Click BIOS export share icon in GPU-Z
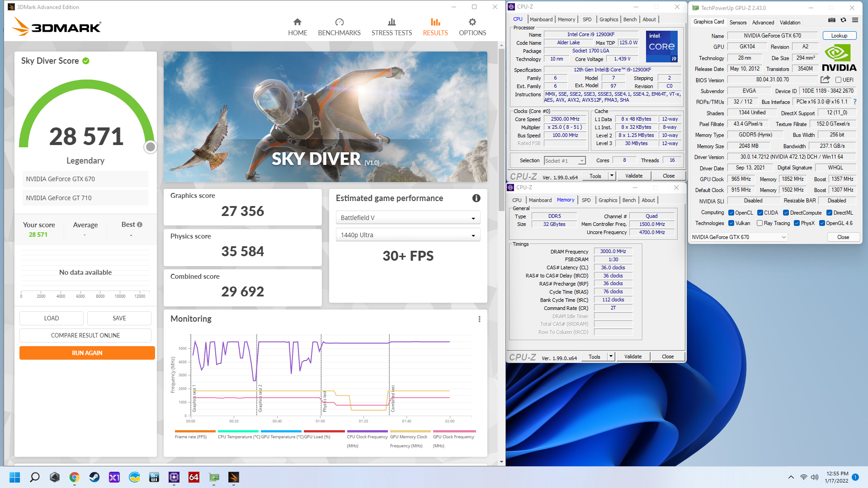This screenshot has height=488, width=868. click(825, 80)
